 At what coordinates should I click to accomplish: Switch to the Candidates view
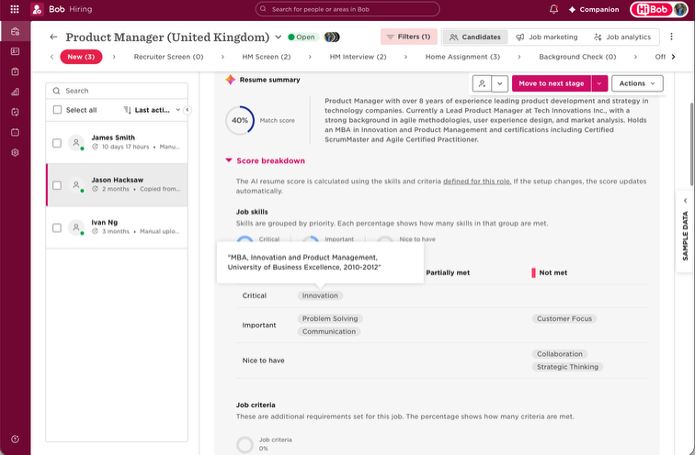coord(475,37)
